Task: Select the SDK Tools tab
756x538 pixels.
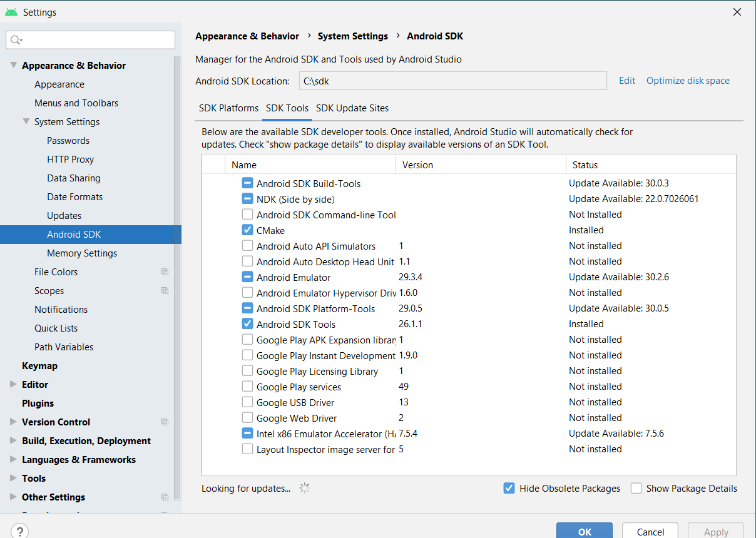Action: click(287, 108)
